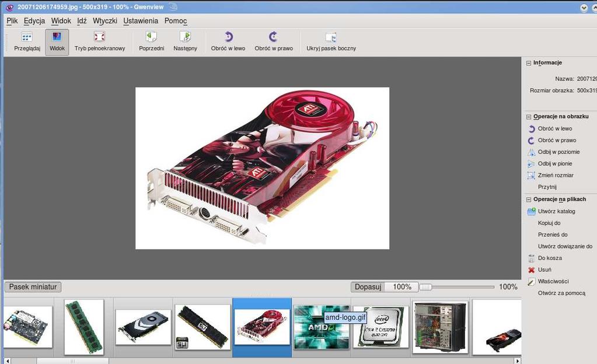
Task: Click the thumbnail bar scrollbar handle
Action: click(72, 360)
